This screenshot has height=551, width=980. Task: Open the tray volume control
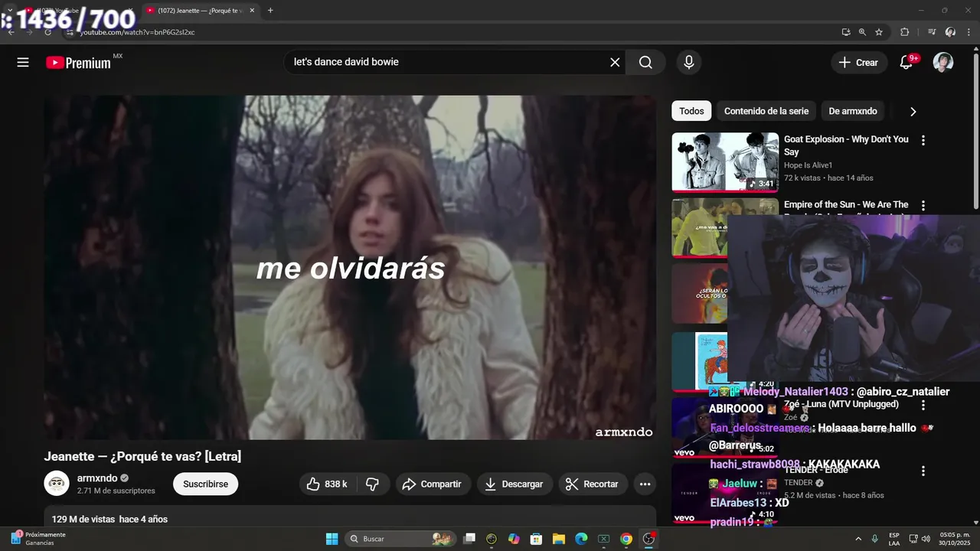tap(926, 539)
